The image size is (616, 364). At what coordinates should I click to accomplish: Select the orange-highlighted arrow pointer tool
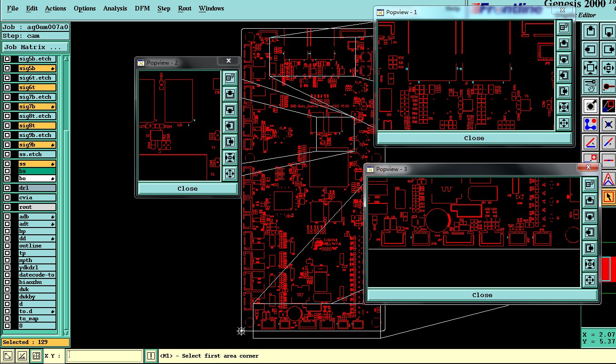(x=609, y=197)
